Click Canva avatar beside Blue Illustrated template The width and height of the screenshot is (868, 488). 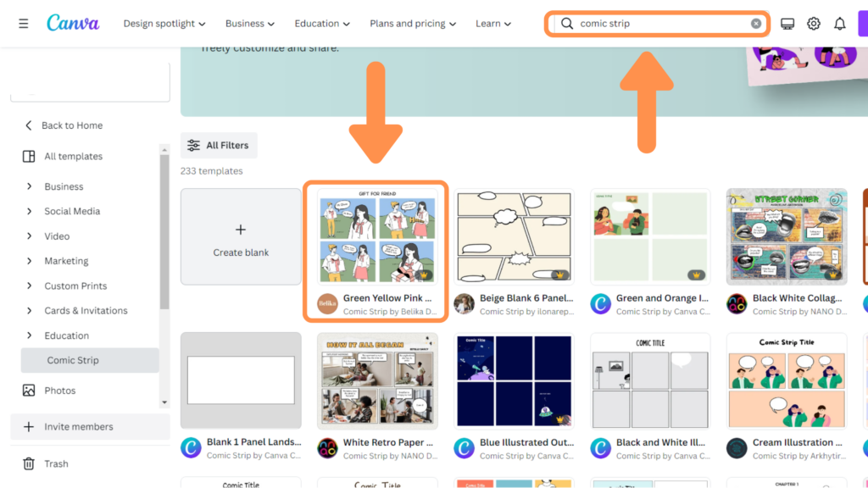click(x=464, y=447)
